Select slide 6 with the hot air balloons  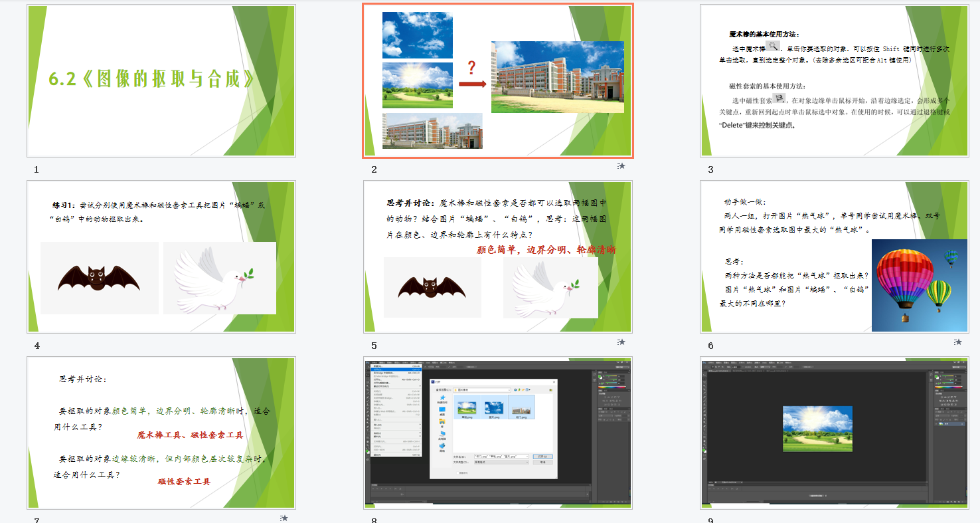point(834,257)
